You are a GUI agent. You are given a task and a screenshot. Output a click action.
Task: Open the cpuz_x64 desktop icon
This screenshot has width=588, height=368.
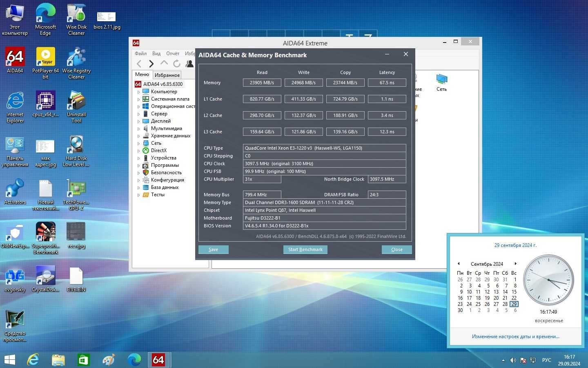pyautogui.click(x=45, y=104)
